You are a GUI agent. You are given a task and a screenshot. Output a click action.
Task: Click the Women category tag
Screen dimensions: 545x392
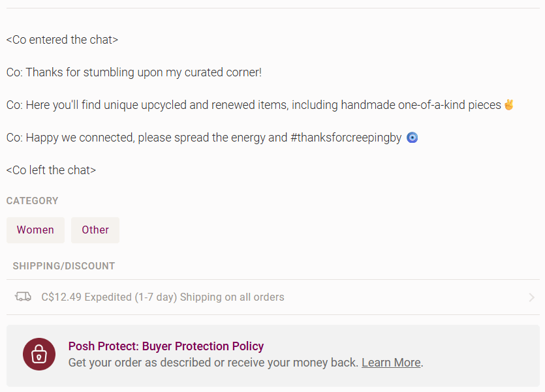[x=35, y=230]
